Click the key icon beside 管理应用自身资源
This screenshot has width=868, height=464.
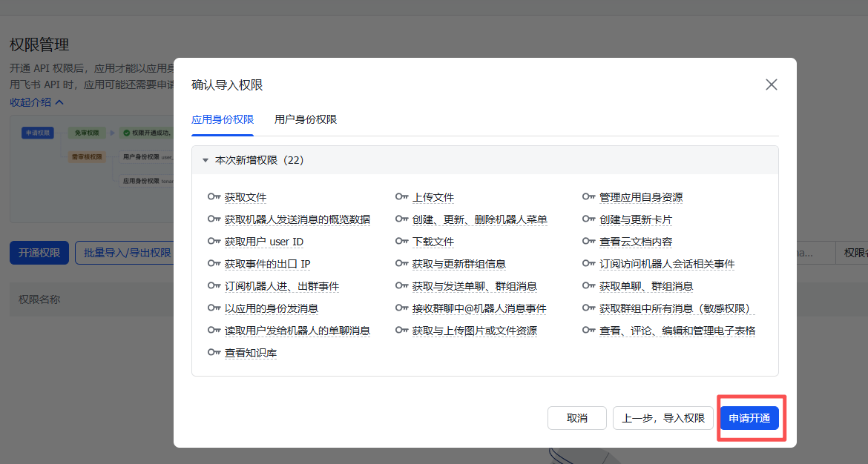pos(590,196)
